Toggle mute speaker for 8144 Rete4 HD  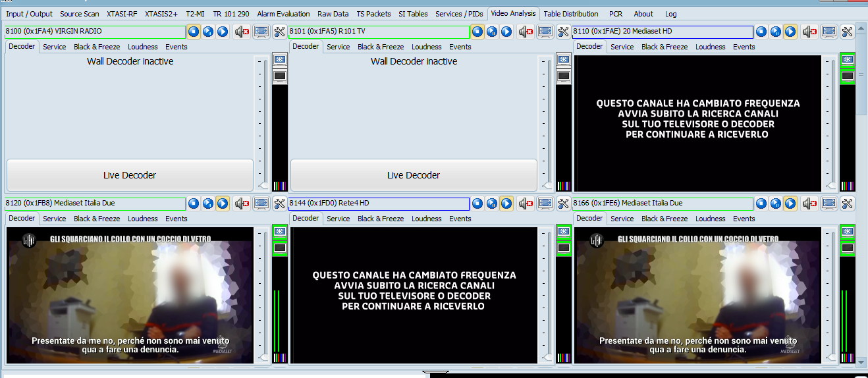(526, 203)
